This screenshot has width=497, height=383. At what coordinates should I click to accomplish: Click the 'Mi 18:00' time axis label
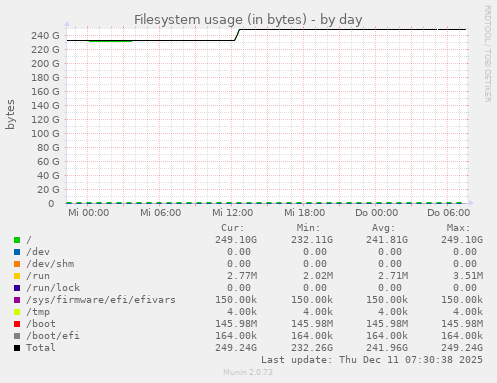tap(305, 213)
